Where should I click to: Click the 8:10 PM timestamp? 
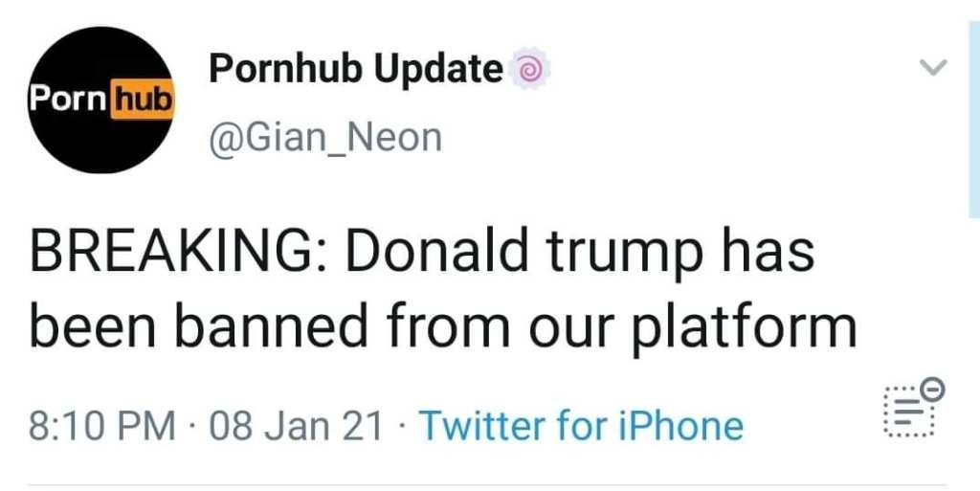click(103, 425)
